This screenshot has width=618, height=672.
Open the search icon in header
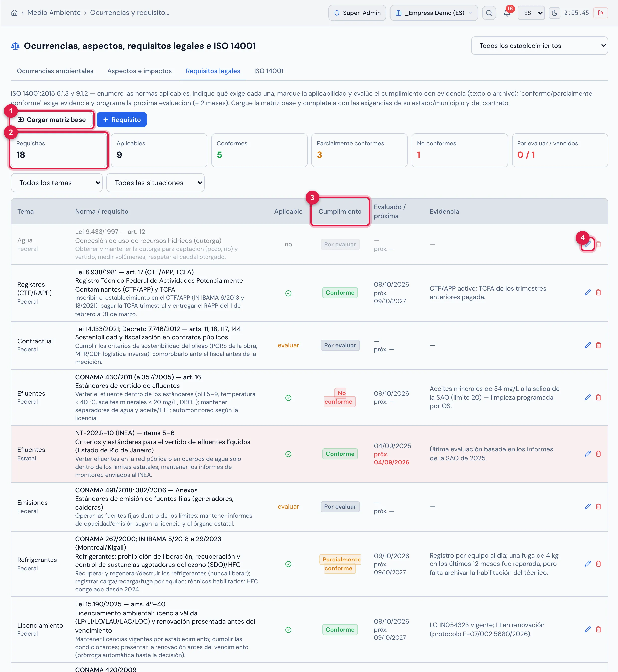point(489,13)
